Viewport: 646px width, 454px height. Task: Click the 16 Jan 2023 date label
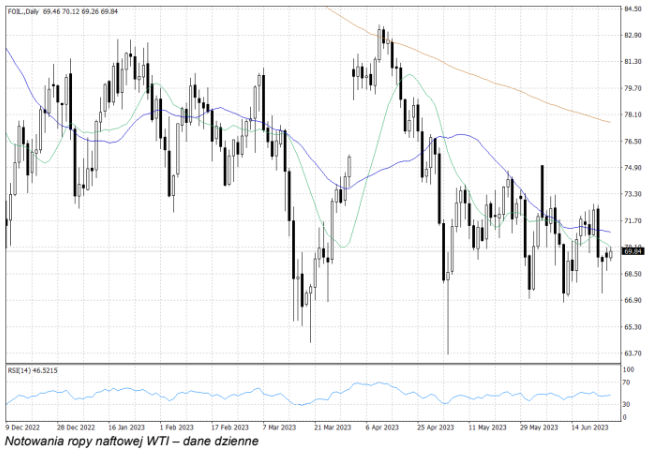(x=126, y=427)
